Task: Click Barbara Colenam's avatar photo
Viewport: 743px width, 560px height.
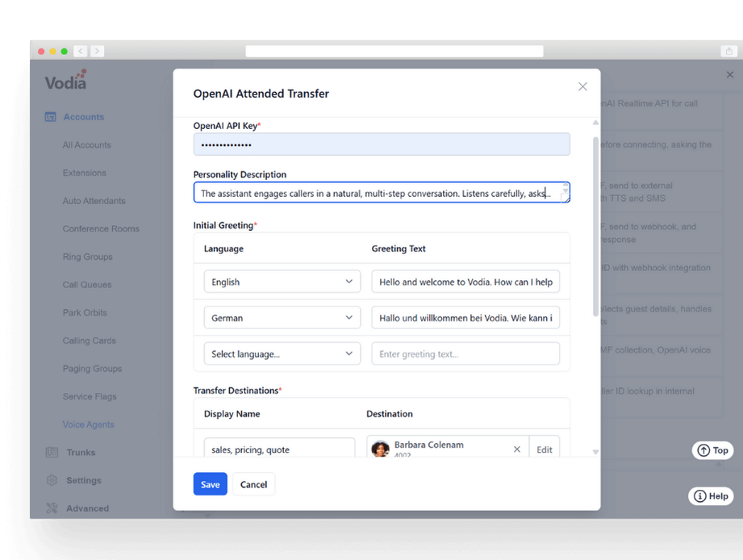Action: point(380,449)
